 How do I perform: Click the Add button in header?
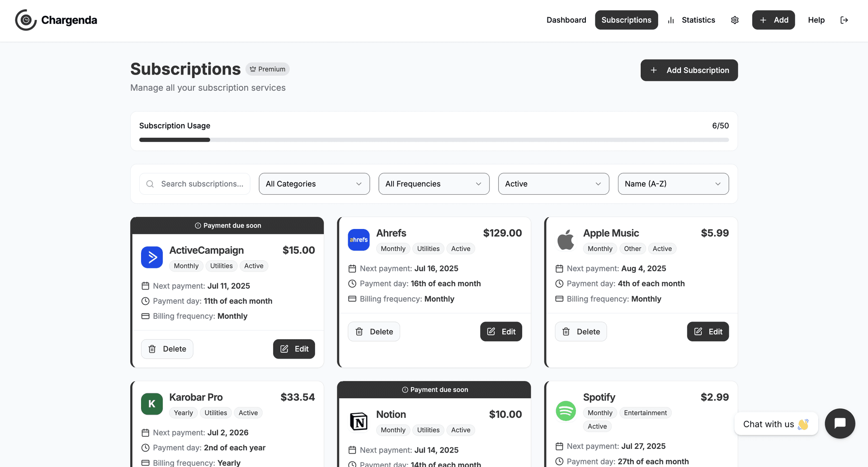(x=774, y=20)
